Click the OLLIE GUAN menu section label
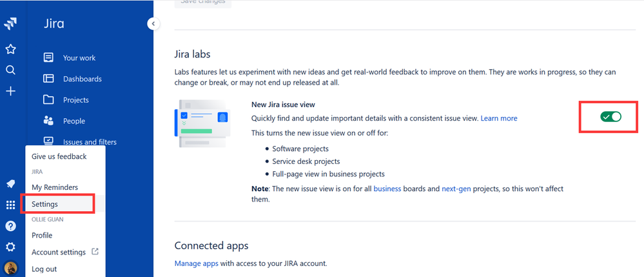Screen dimensions: 644x277 [48, 220]
